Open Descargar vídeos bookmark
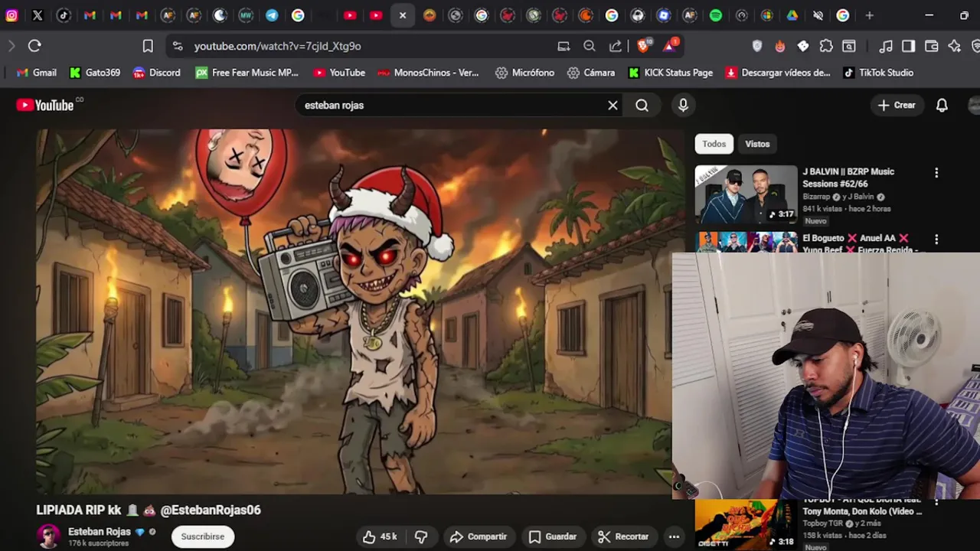 point(778,73)
